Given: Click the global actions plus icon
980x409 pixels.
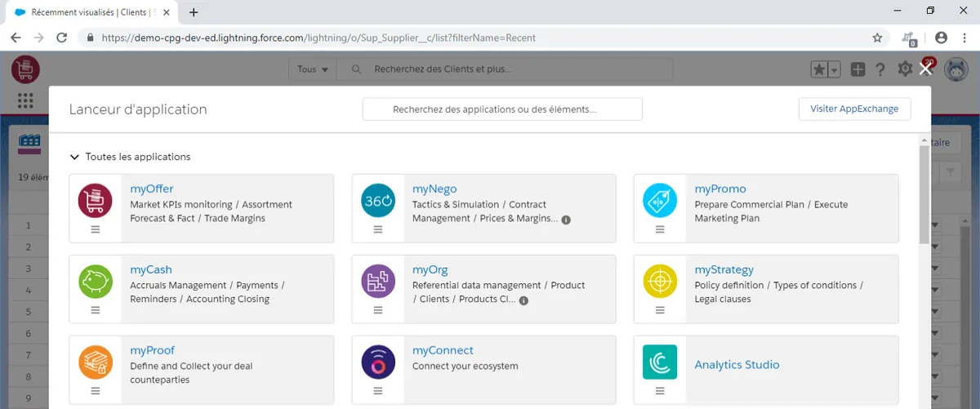Looking at the screenshot, I should click(857, 69).
